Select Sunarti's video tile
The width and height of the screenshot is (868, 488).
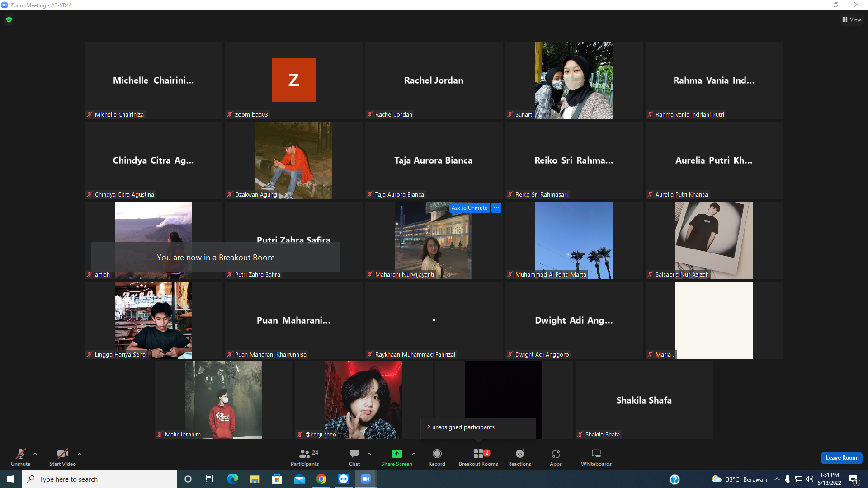[x=574, y=80]
